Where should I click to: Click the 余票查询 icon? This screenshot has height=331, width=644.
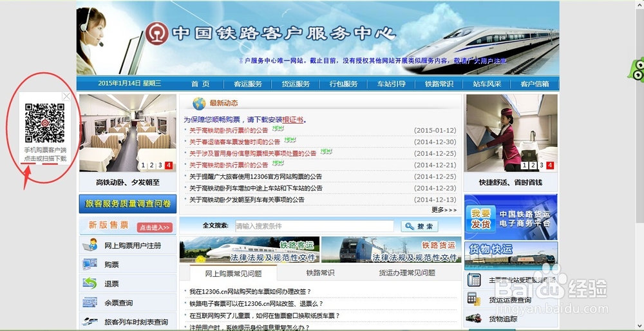click(90, 302)
